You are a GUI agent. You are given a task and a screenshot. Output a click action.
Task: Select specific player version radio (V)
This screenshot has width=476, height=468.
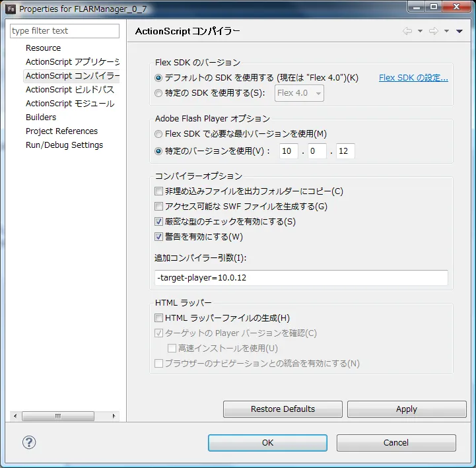[158, 151]
